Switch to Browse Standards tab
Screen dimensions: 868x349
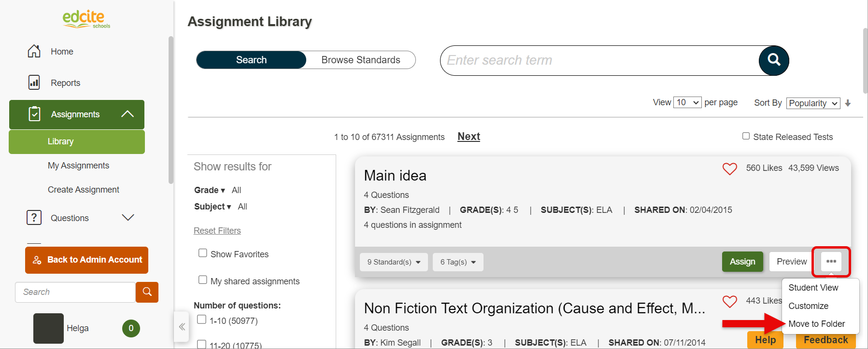361,60
